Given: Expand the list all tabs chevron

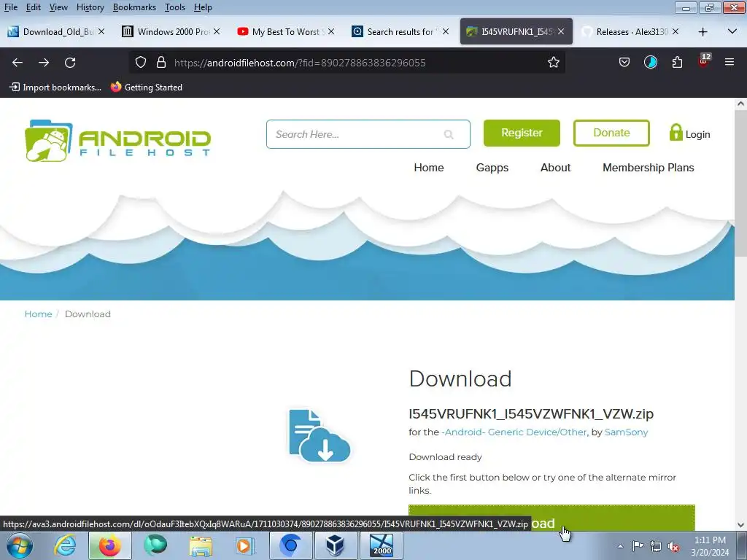Looking at the screenshot, I should [x=732, y=31].
